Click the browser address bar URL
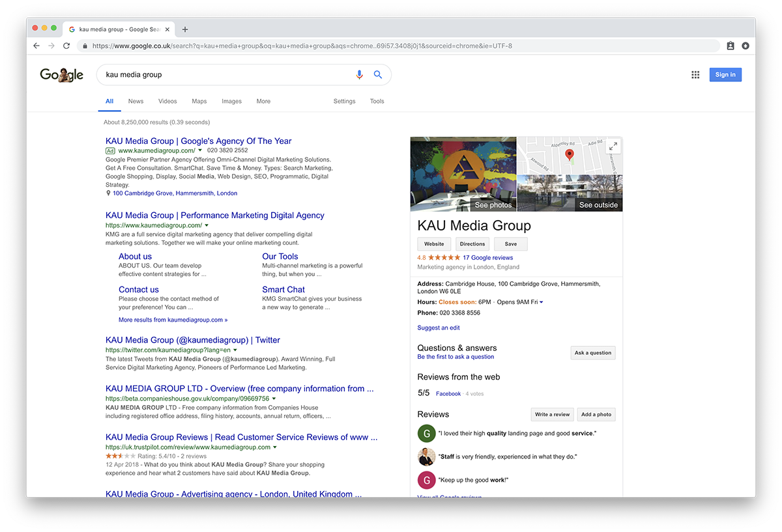 click(x=302, y=46)
